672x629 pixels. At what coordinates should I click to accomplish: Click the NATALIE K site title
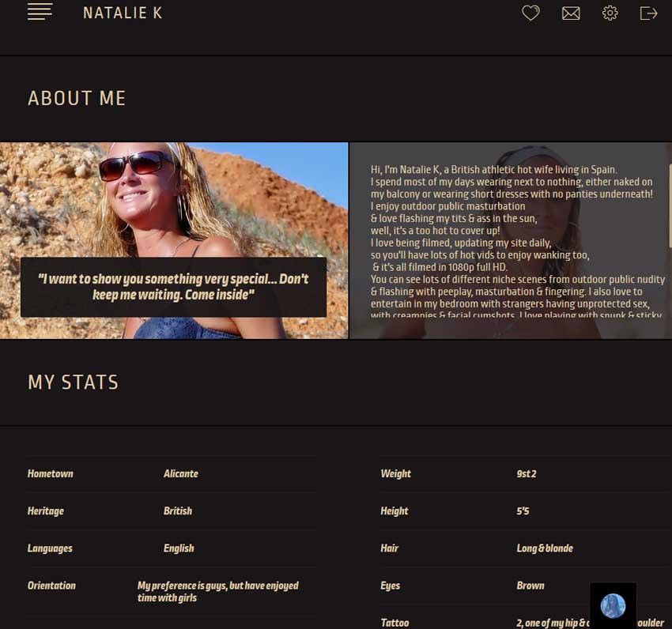(x=123, y=13)
